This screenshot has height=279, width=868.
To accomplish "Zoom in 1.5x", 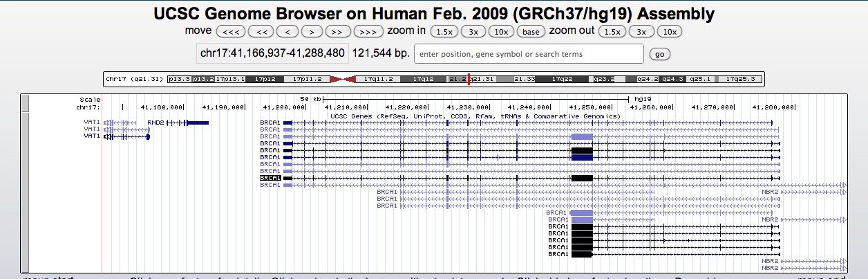I will click(x=444, y=32).
